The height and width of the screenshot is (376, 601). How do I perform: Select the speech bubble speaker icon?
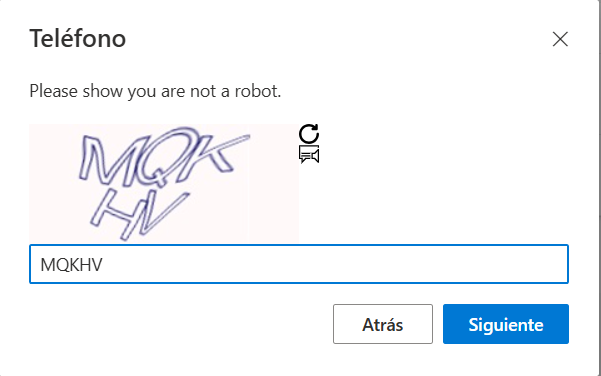309,154
